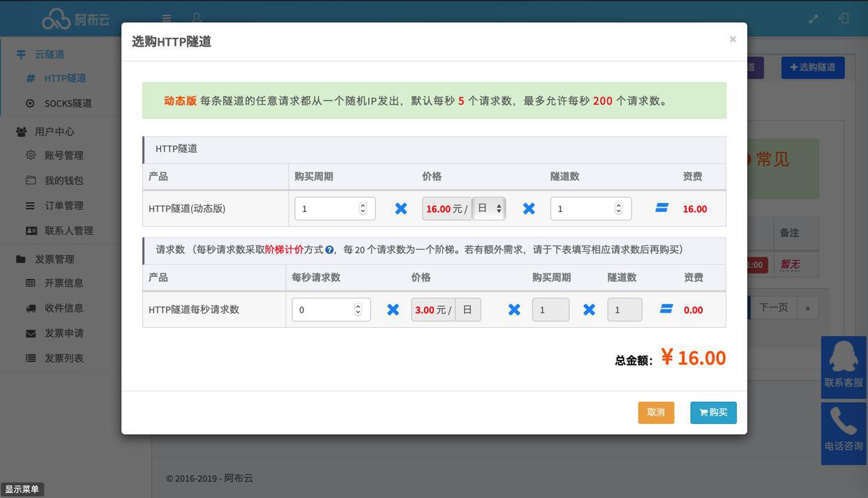This screenshot has height=498, width=868.
Task: Click the contact card icon beside 联系人管理
Action: coord(31,230)
